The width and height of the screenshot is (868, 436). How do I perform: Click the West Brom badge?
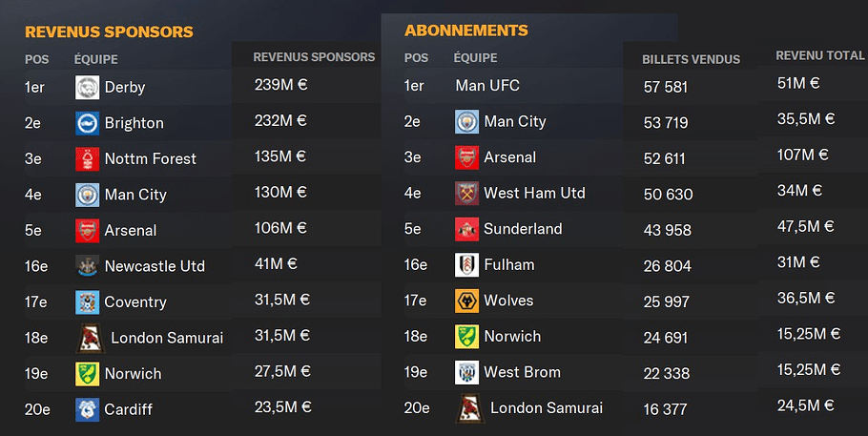[x=466, y=372]
